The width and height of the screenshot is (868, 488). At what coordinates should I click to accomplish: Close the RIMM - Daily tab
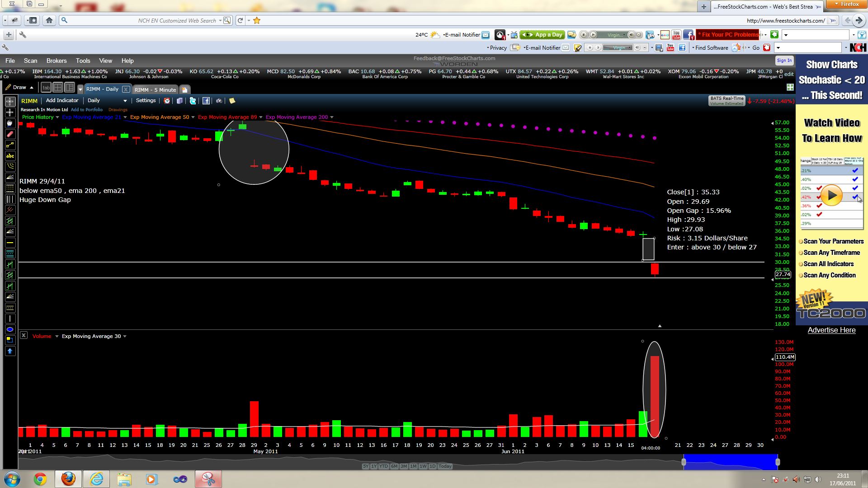pyautogui.click(x=126, y=89)
